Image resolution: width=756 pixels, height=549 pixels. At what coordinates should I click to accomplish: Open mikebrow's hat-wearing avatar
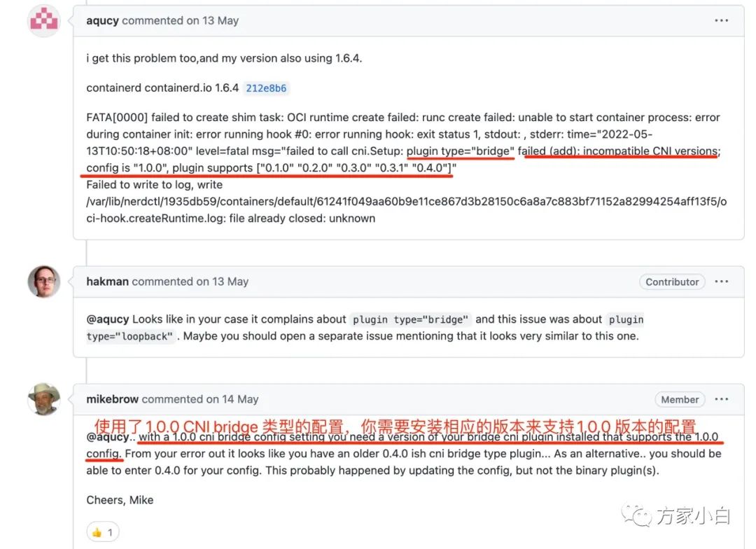pos(44,399)
